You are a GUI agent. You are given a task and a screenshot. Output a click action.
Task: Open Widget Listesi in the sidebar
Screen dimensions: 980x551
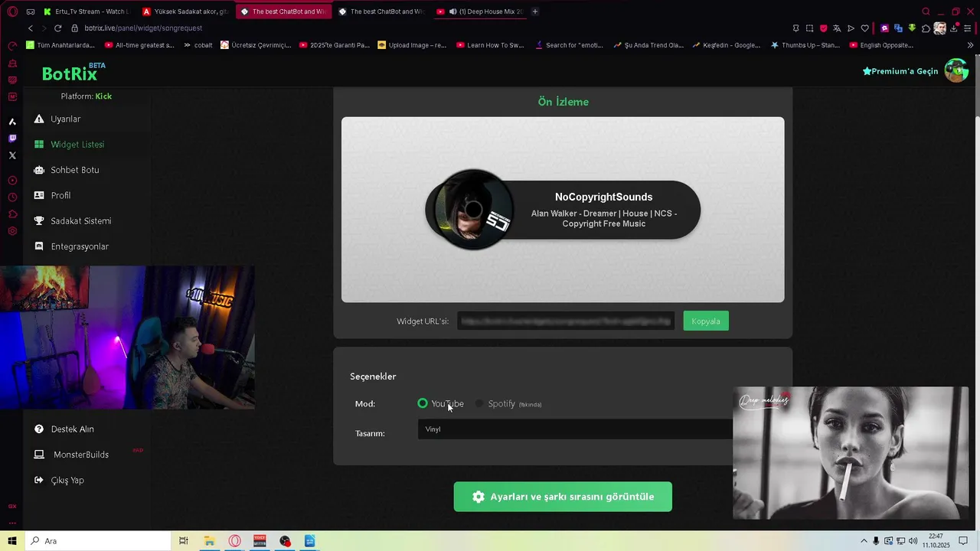click(x=69, y=145)
